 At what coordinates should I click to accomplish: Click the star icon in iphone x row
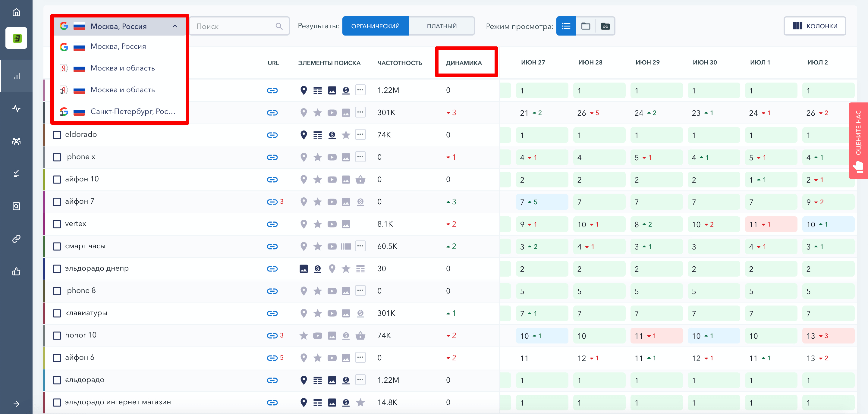tap(317, 157)
